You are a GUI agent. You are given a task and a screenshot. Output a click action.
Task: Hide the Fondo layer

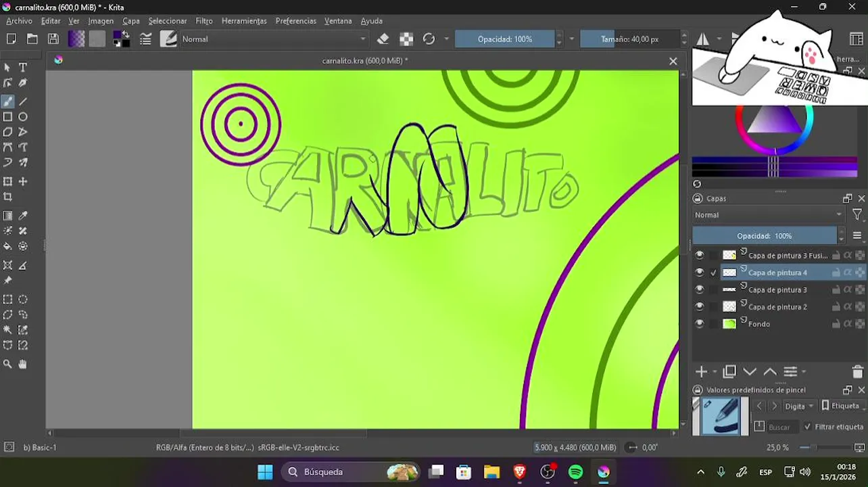[x=700, y=324]
